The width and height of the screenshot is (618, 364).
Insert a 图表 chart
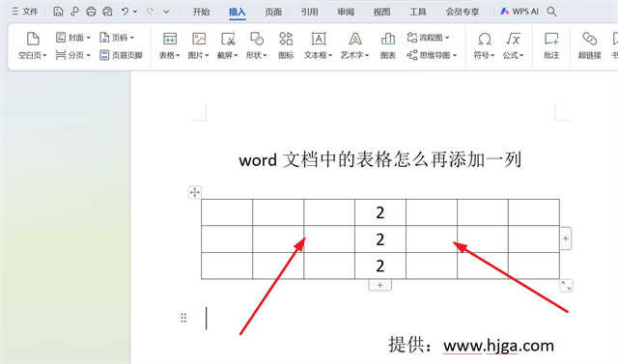(388, 45)
